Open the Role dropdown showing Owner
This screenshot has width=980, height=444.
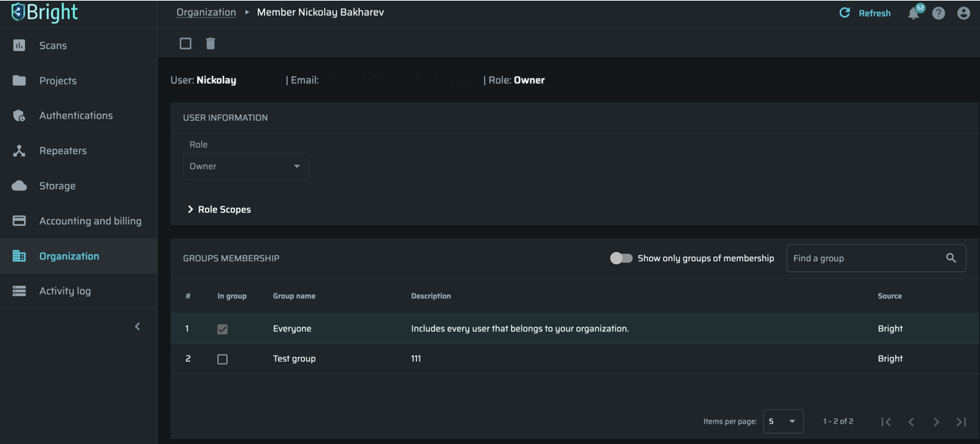tap(245, 166)
